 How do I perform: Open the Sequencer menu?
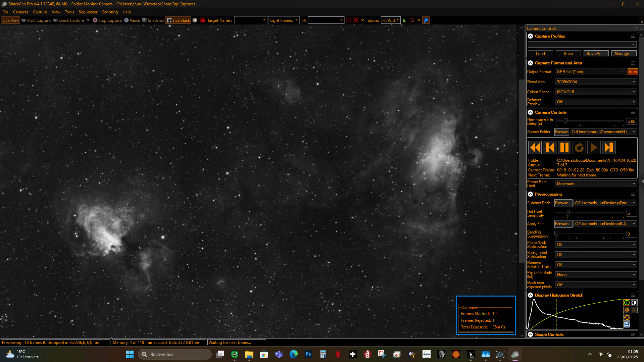pos(88,12)
